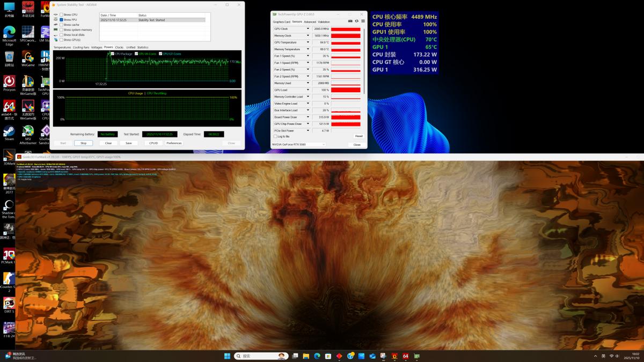644x362 pixels.
Task: Click GPU-Z screenshot camera icon
Action: pos(350,21)
